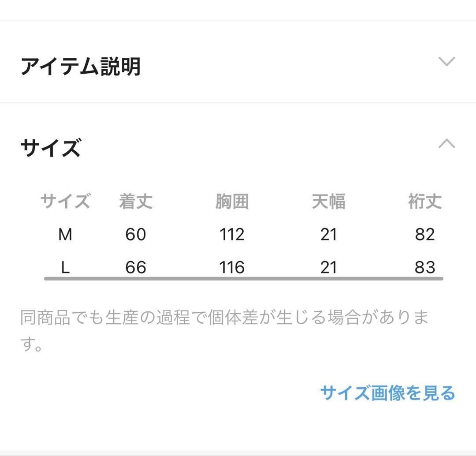Click the 着丈 column header
Screen dimensions: 476x456
coord(134,202)
